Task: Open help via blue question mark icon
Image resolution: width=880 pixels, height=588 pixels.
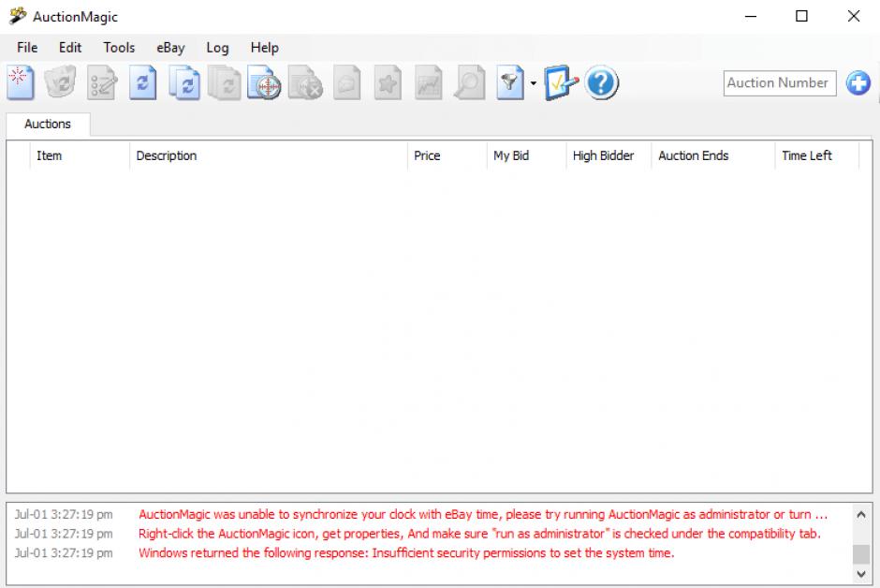Action: 601,83
